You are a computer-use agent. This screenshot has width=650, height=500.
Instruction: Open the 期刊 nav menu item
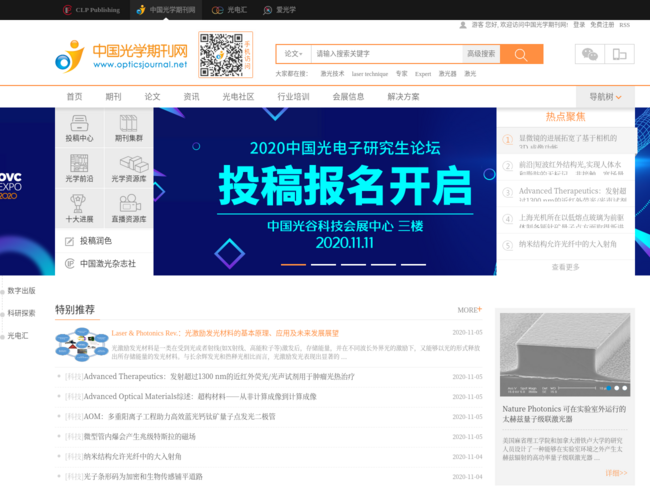[113, 97]
